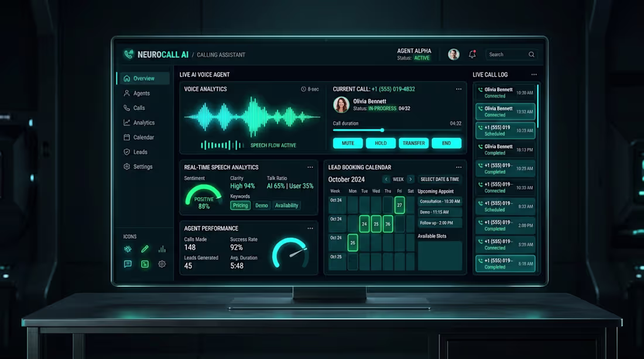Viewport: 644px width, 359px height.
Task: Select the Completed 8:18 AM log entry
Action: (x=505, y=264)
